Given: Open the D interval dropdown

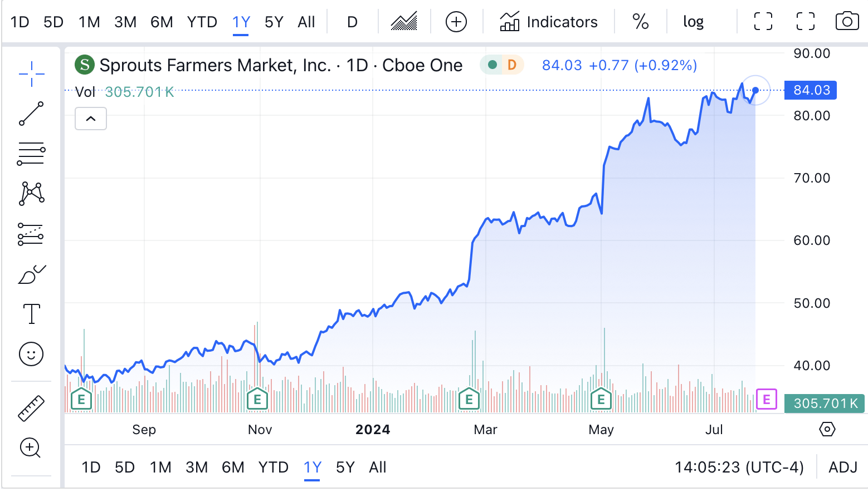Looking at the screenshot, I should pos(352,21).
